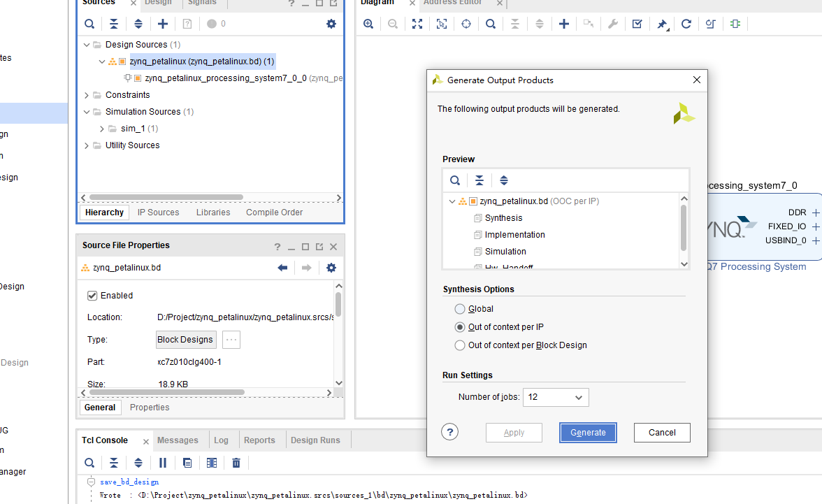Open wrench customize icon in Diagram toolbar
822x504 pixels.
coord(613,24)
